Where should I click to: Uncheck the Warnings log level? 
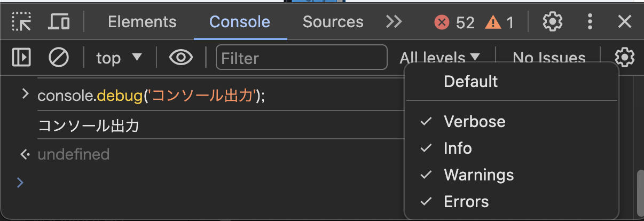(478, 175)
